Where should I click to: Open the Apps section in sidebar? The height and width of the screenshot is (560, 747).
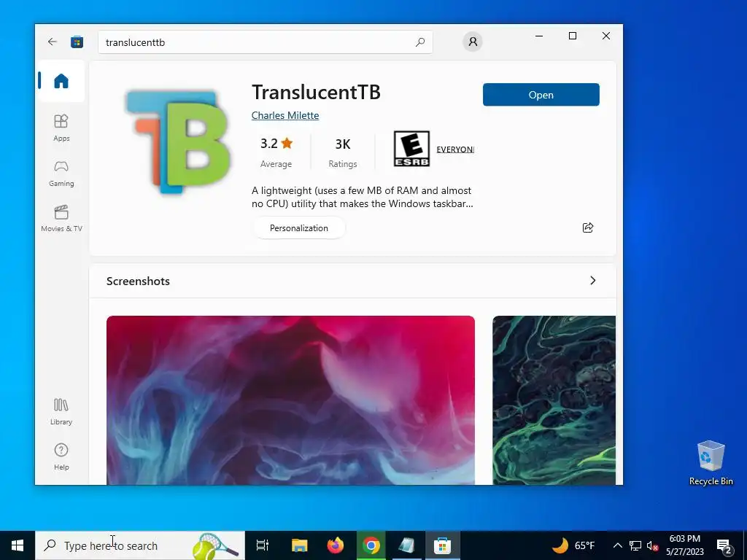coord(61,128)
